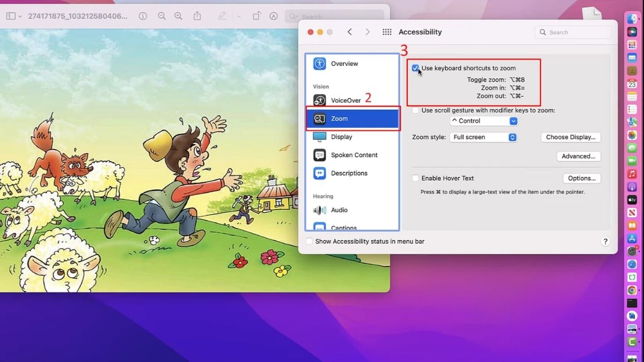Open Launchpad from the Dock
The height and width of the screenshot is (362, 644).
pos(632,45)
